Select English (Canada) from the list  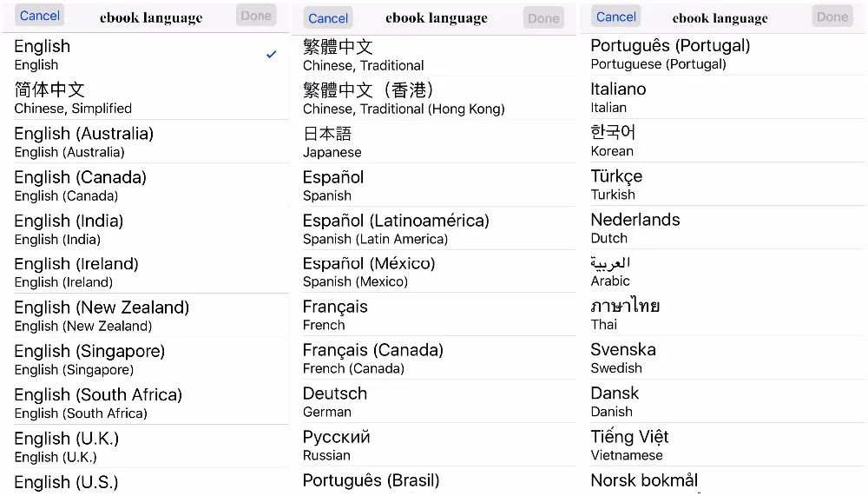pos(146,186)
